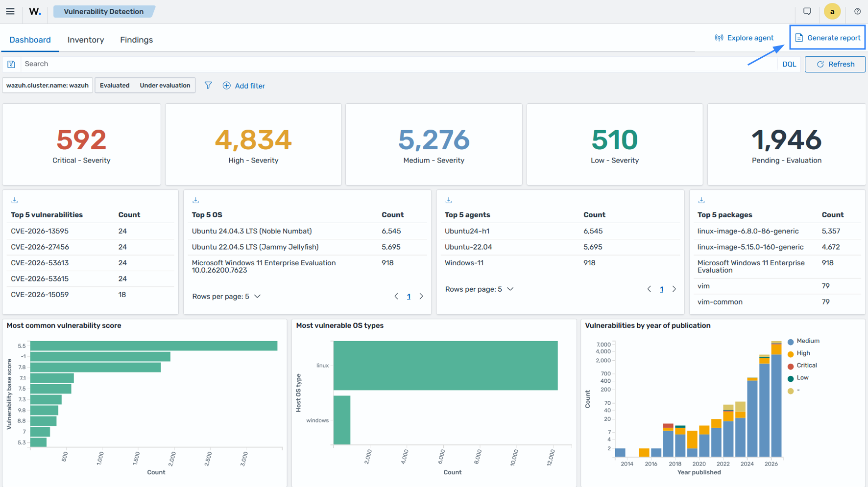Go to next page in Top 5 OS

coord(421,296)
